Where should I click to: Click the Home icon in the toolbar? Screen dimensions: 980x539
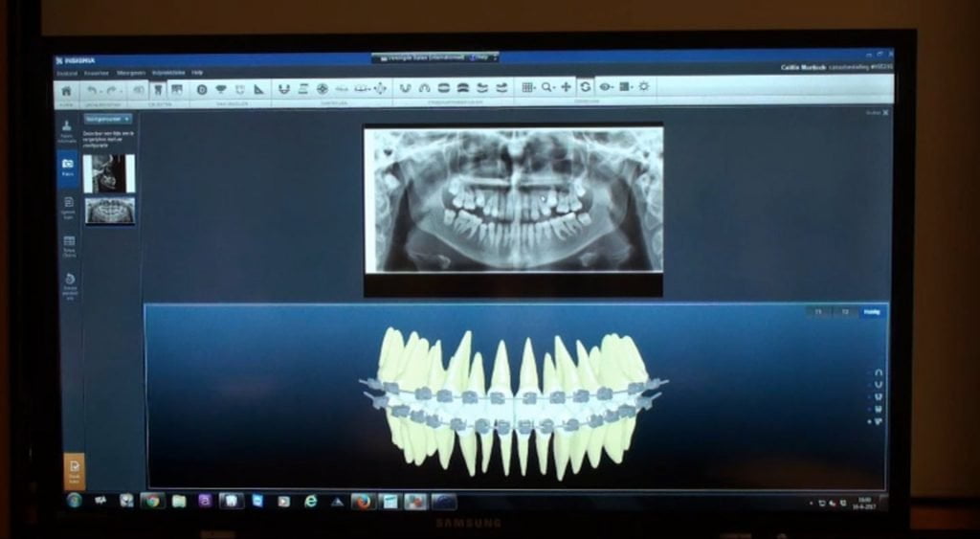tap(66, 89)
